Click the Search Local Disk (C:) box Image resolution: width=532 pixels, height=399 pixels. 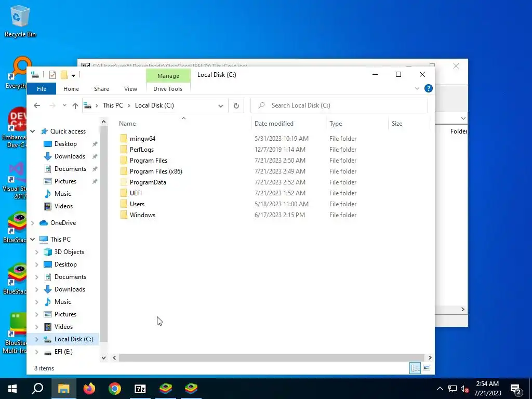pyautogui.click(x=339, y=105)
